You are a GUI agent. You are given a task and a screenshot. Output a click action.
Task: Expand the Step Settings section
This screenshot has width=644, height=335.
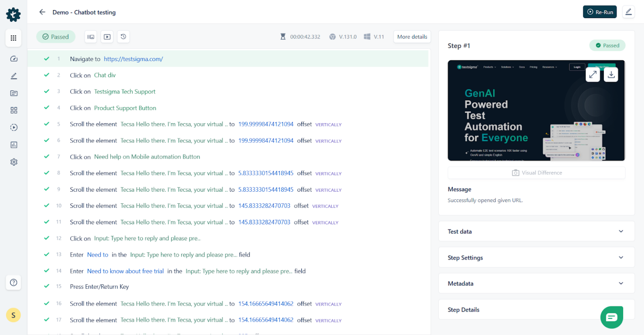536,257
